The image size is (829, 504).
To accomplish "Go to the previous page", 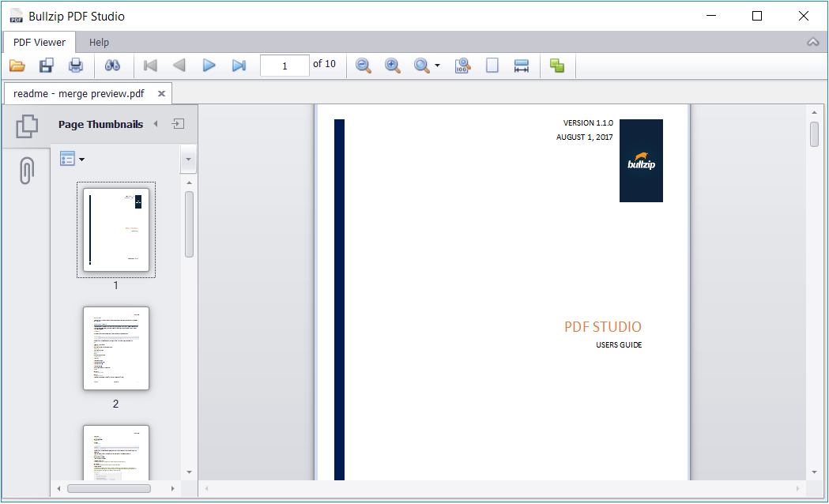I will click(x=179, y=66).
